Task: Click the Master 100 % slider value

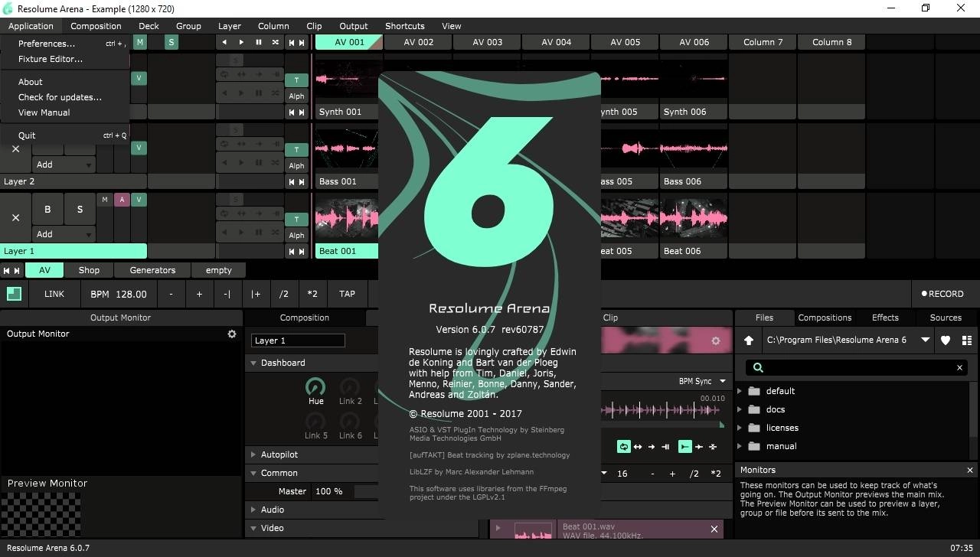Action: pyautogui.click(x=329, y=491)
